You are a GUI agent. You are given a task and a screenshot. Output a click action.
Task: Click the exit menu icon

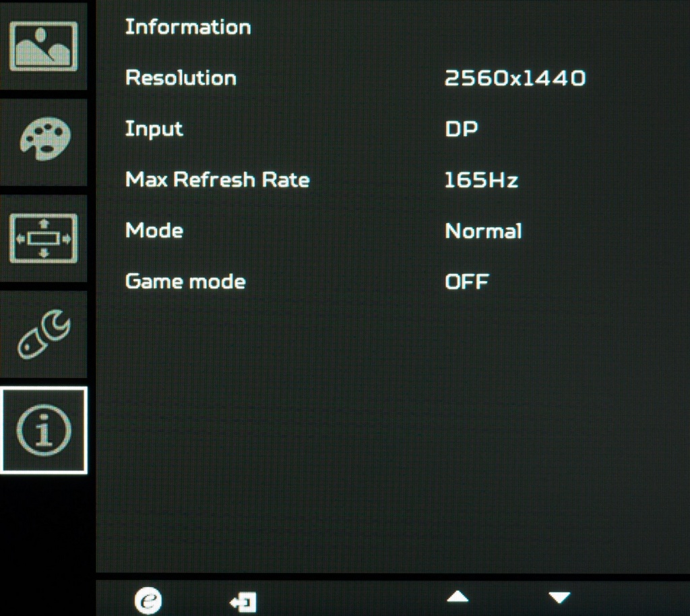(x=243, y=600)
